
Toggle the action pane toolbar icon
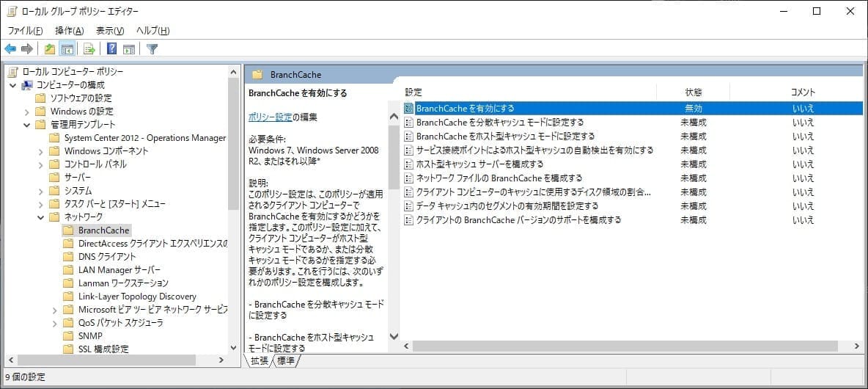click(x=129, y=49)
